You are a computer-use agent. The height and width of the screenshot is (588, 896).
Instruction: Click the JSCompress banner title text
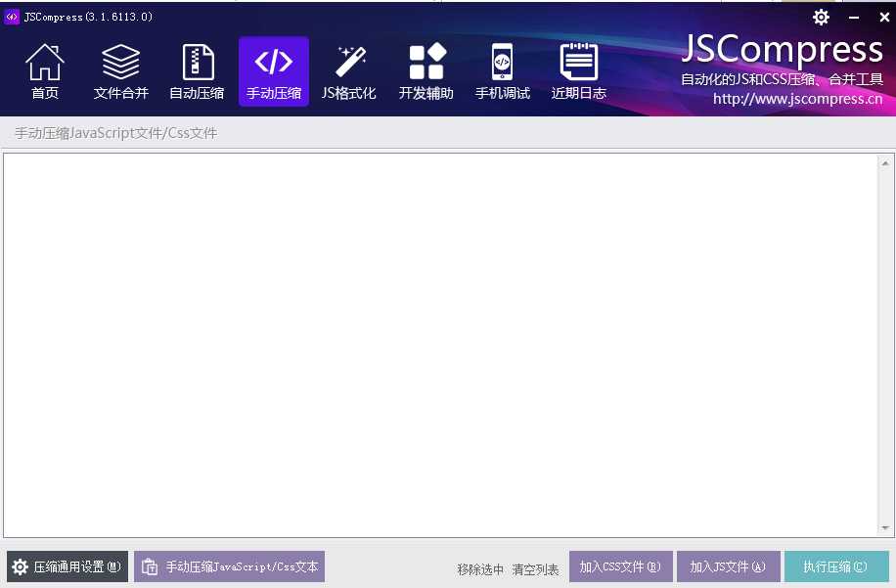783,50
